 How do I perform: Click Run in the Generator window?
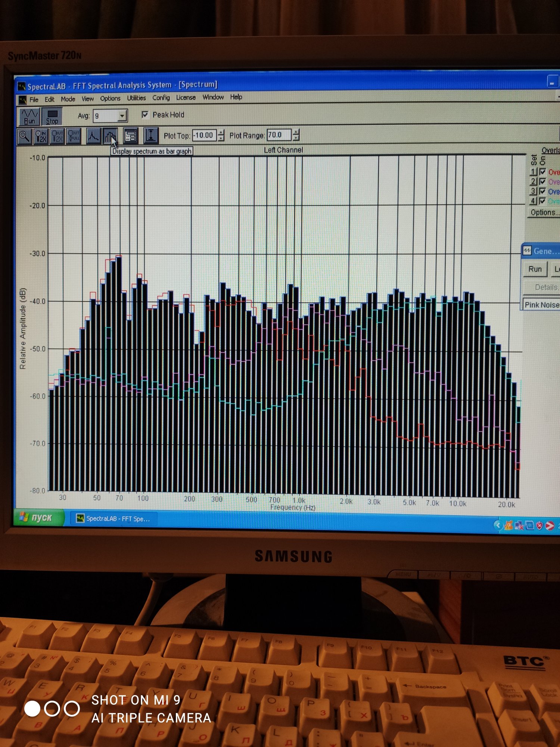(535, 269)
